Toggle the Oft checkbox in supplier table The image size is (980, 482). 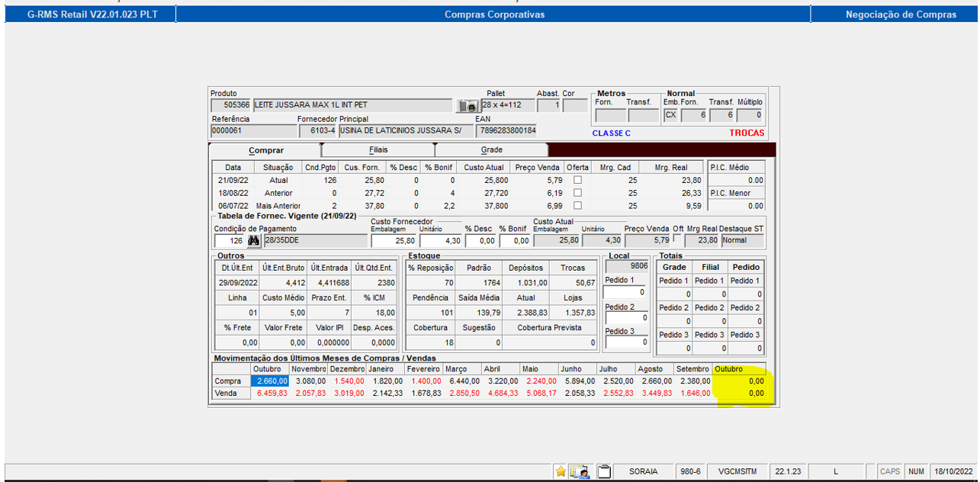coord(677,239)
